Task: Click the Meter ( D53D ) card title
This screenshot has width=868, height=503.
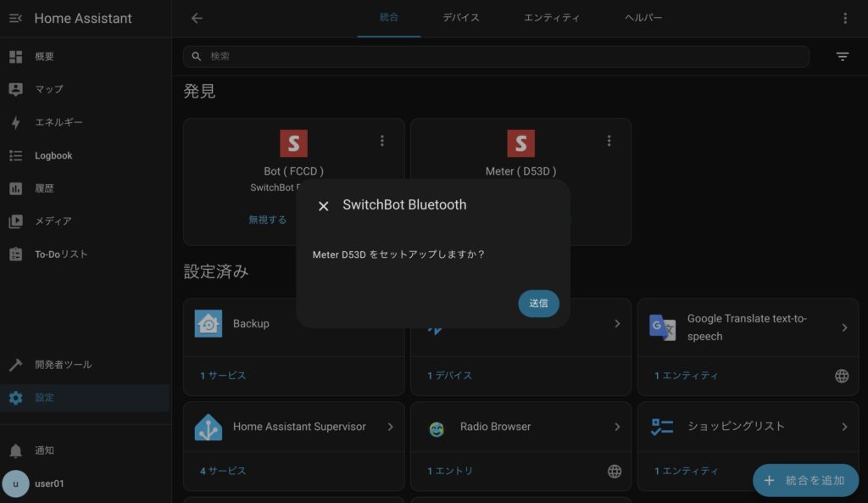Action: pyautogui.click(x=521, y=171)
